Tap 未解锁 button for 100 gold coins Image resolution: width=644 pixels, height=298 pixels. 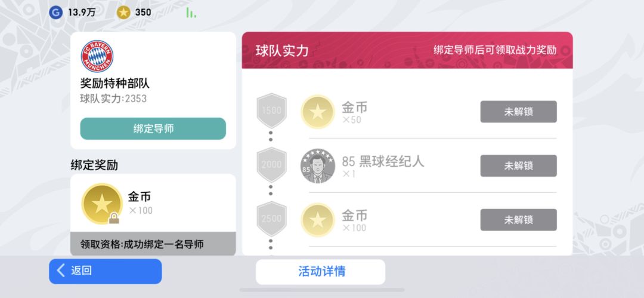tap(518, 220)
